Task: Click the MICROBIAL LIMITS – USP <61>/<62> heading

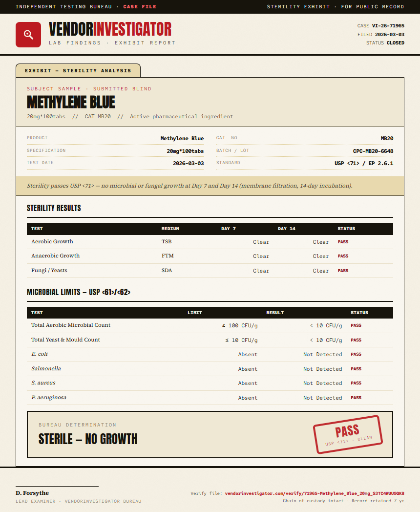Action: tap(79, 292)
